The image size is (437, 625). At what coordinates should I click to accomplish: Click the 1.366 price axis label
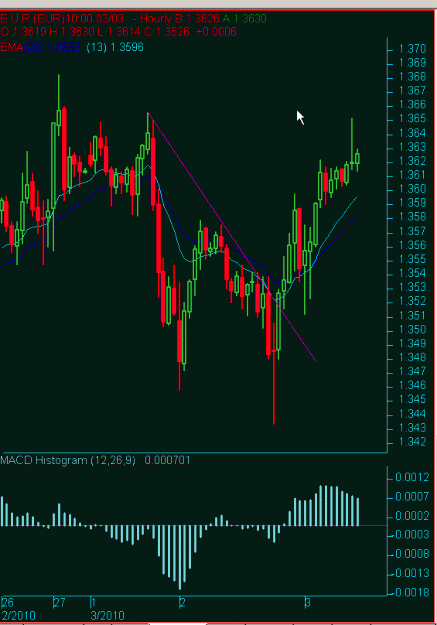(413, 105)
